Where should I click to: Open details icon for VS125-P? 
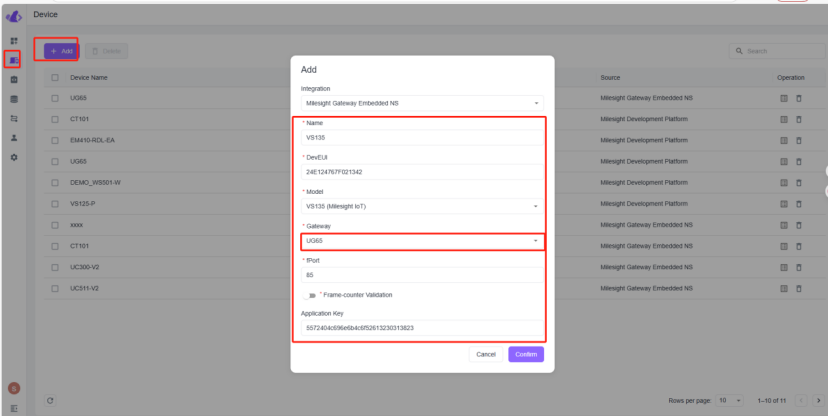(x=784, y=204)
